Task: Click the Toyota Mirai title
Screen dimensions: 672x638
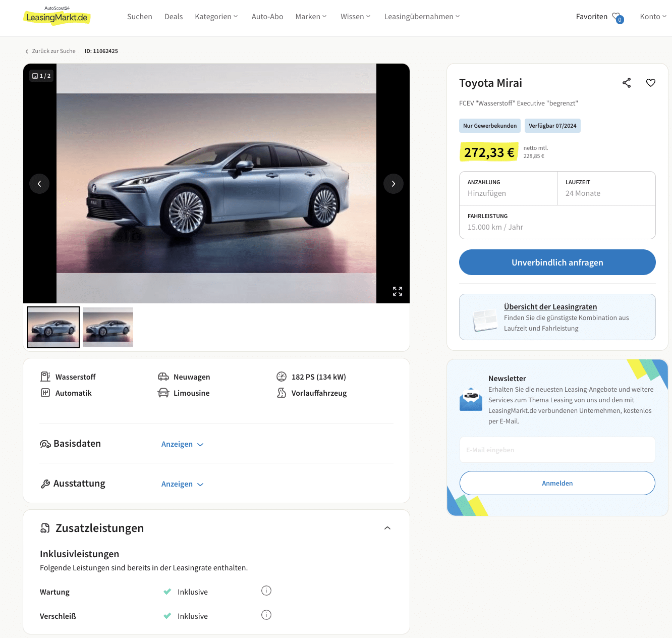Action: pyautogui.click(x=490, y=83)
